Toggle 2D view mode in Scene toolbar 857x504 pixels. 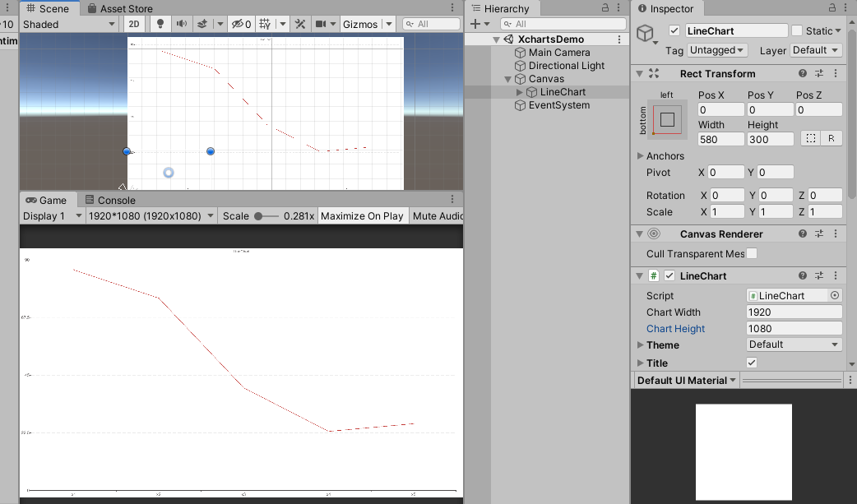coord(133,24)
